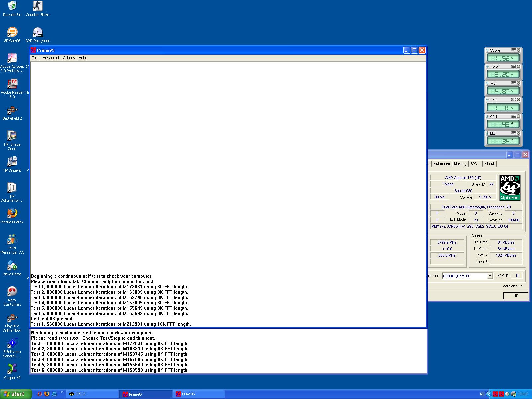The height and width of the screenshot is (399, 532).
Task: Switch to the SPD tab in CPU-Z
Action: 474,164
